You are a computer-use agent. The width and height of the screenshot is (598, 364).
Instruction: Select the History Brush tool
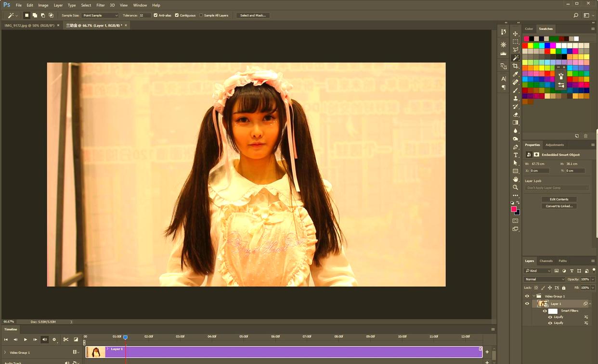[x=515, y=107]
